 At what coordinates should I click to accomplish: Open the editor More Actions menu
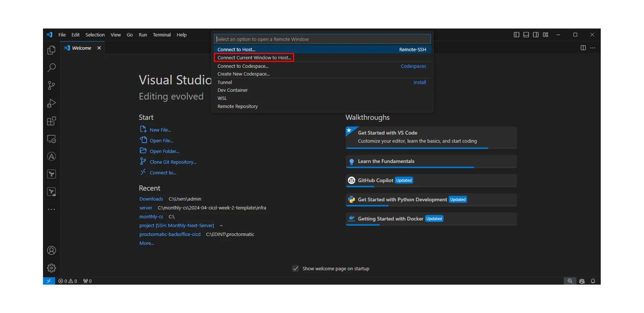coord(593,48)
